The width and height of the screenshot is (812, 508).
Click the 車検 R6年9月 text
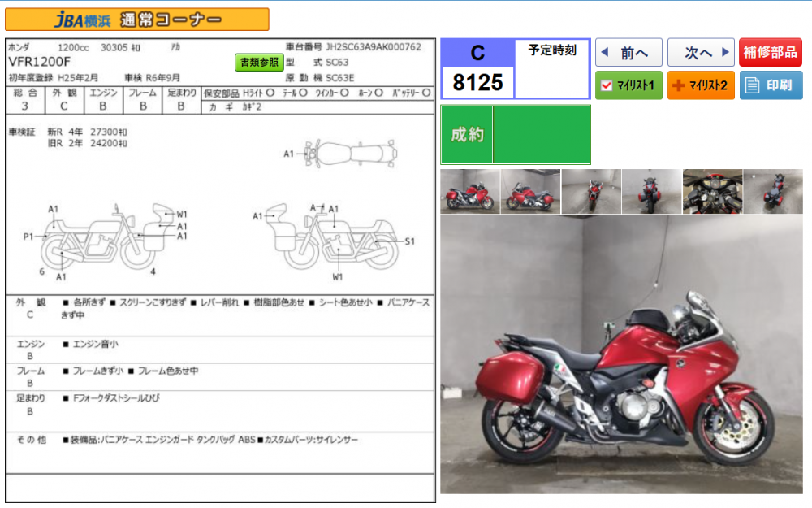pyautogui.click(x=153, y=78)
